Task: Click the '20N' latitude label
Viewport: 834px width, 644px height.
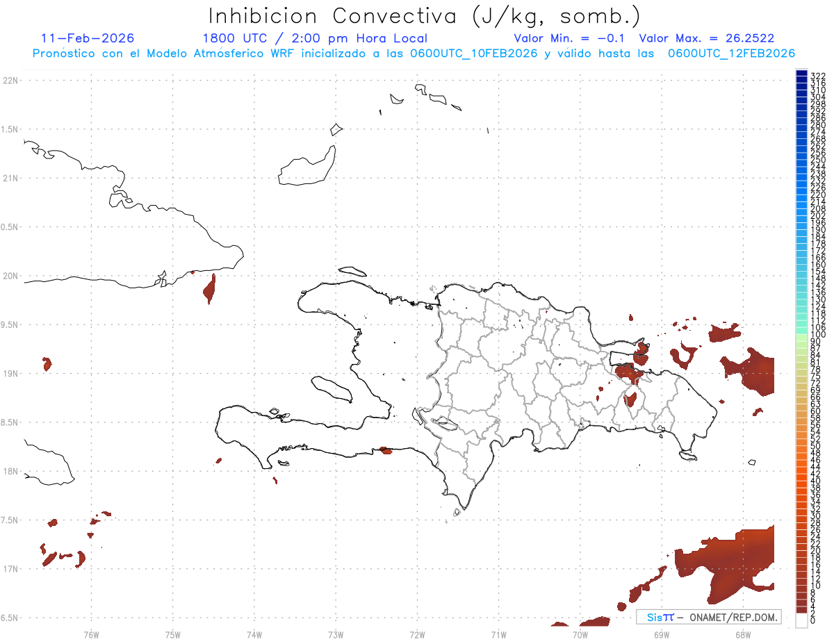Action: tap(10, 276)
